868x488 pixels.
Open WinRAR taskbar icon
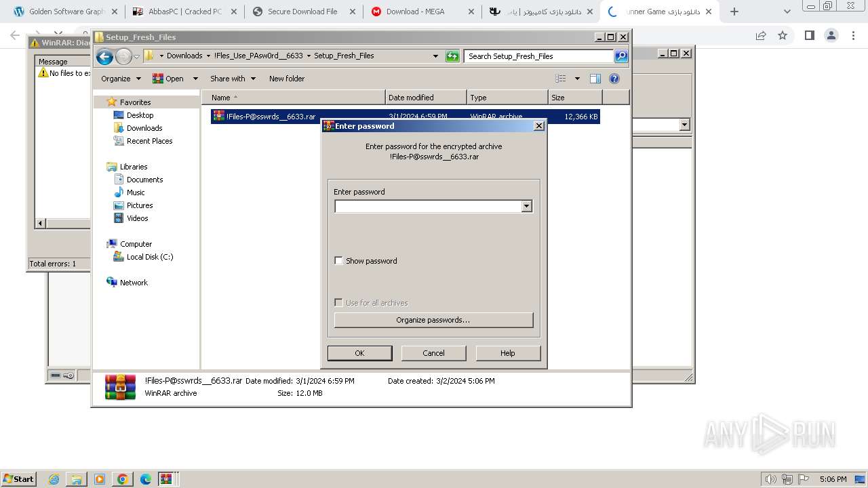tap(166, 479)
